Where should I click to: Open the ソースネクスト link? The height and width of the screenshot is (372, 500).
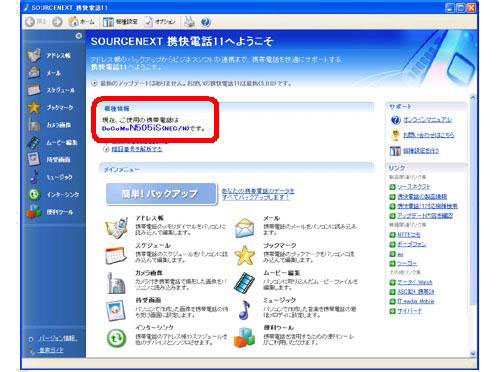(x=413, y=187)
